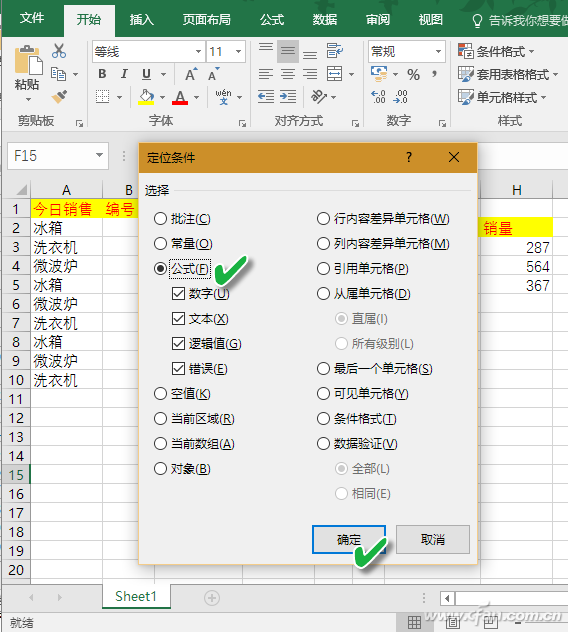
Task: Switch to the 插入 ribbon tab
Action: [141, 20]
